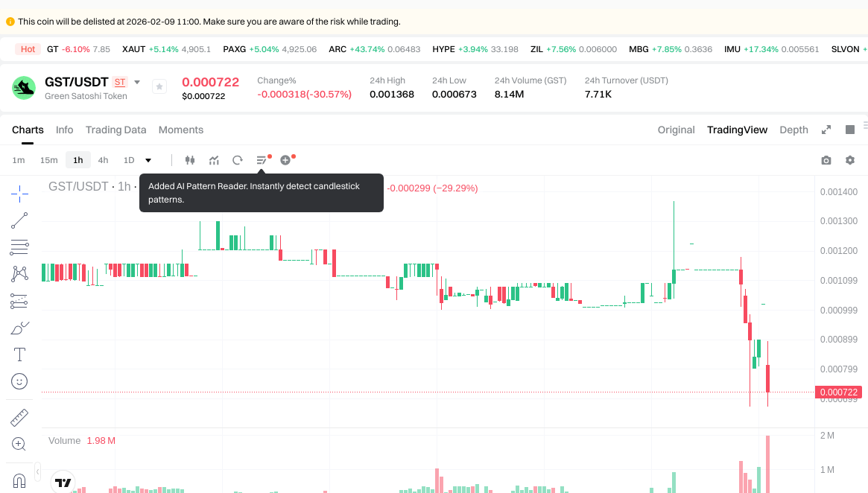Image resolution: width=868 pixels, height=493 pixels.
Task: Collapse the drawing toolbar side arrow
Action: (38, 472)
